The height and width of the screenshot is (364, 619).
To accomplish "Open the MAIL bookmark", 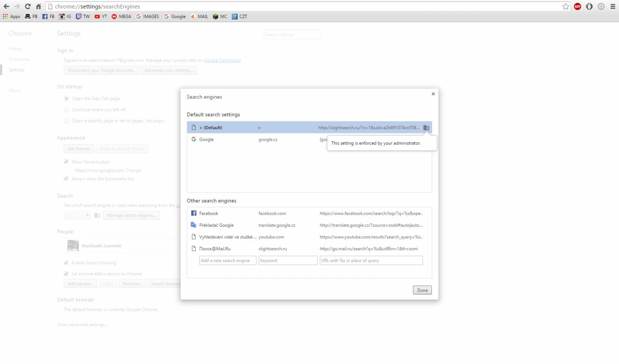I will [199, 17].
